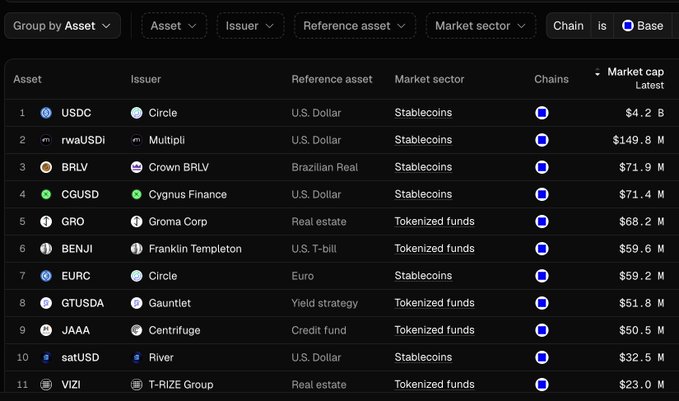Click the T-RIZE Group issuer icon
Image resolution: width=679 pixels, height=401 pixels.
(x=136, y=385)
